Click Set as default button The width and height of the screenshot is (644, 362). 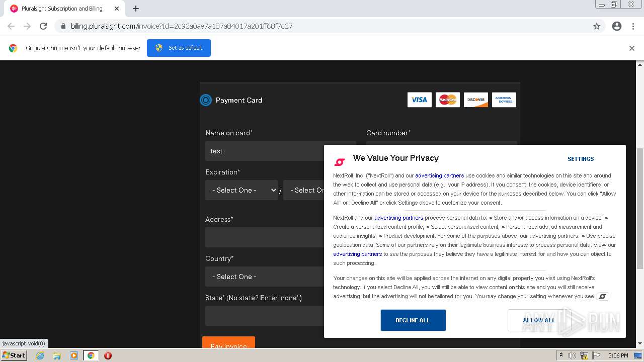(179, 48)
